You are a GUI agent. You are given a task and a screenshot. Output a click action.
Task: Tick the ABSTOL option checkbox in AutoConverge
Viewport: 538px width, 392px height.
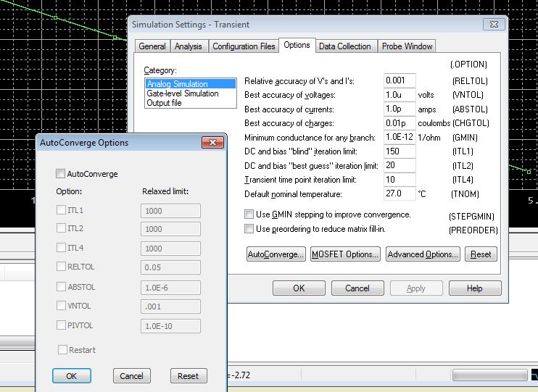(x=61, y=286)
